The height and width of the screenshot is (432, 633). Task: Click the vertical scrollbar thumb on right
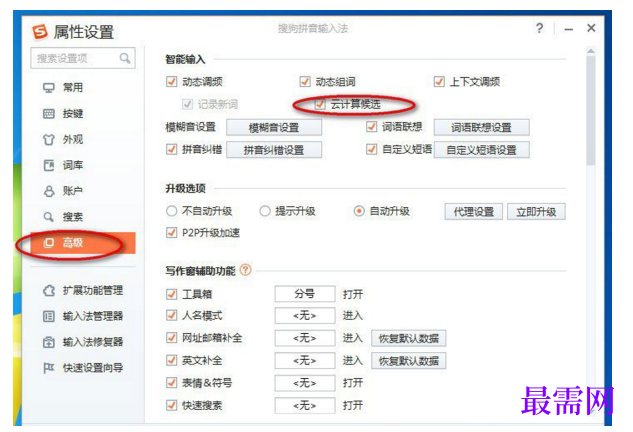pos(591,110)
